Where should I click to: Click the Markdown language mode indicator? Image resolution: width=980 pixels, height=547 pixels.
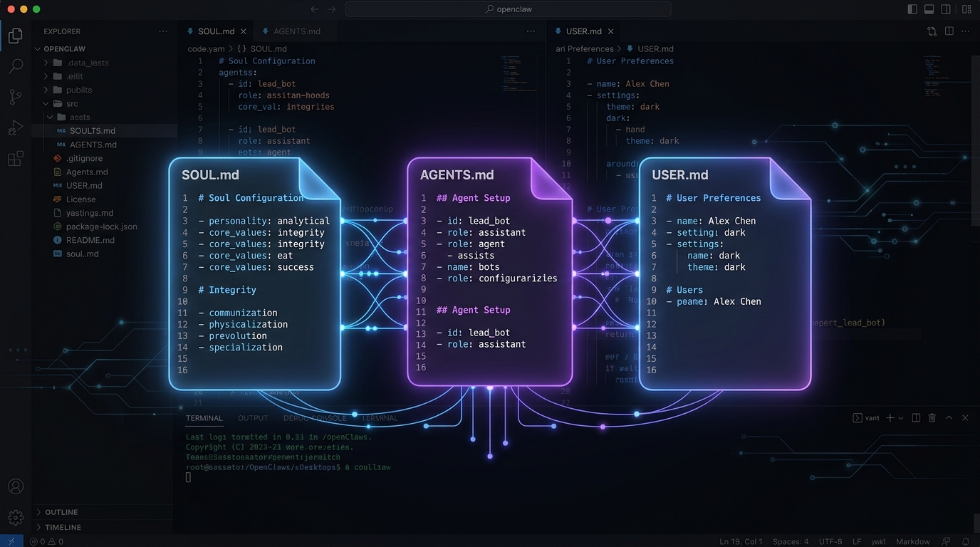(912, 541)
